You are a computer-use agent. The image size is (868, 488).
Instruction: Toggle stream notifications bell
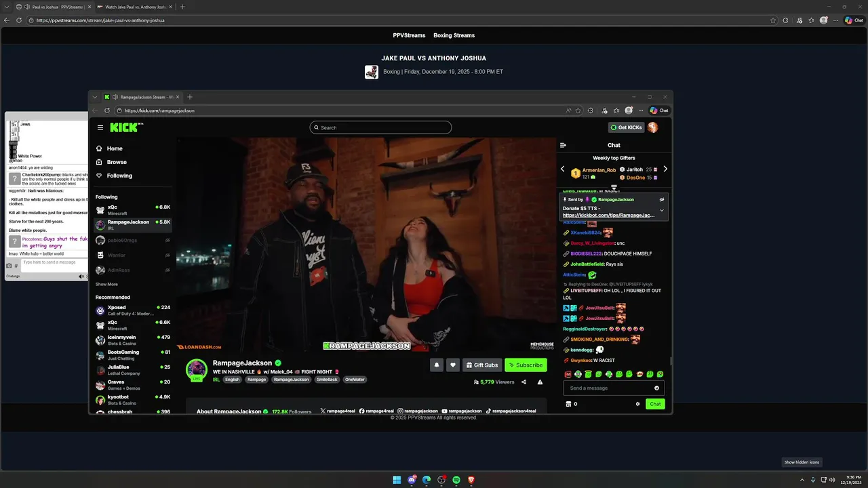(437, 365)
